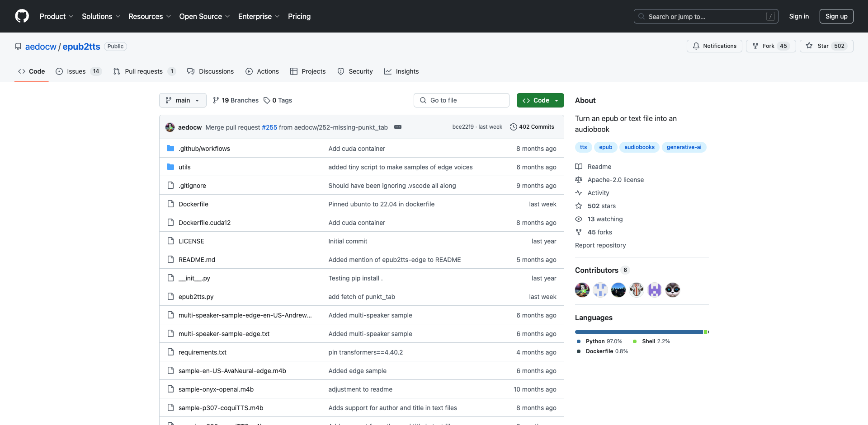This screenshot has width=868, height=425.
Task: Click Sign in link
Action: (799, 16)
